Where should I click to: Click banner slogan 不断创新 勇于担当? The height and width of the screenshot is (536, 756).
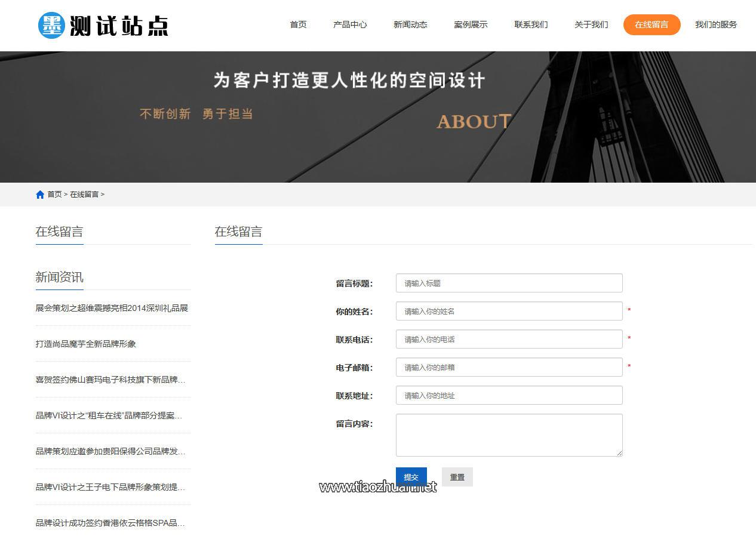point(196,113)
